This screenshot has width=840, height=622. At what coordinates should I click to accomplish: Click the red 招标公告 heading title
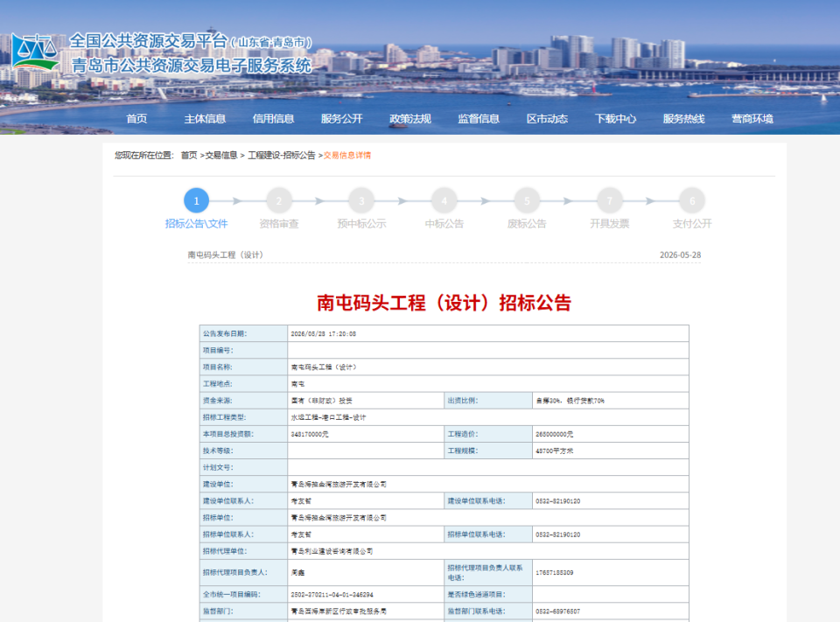tap(444, 303)
